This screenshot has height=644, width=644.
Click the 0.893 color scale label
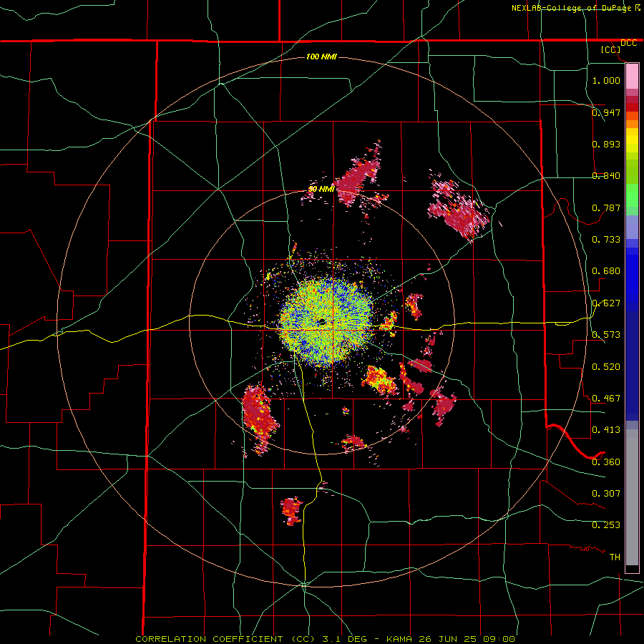[x=606, y=144]
